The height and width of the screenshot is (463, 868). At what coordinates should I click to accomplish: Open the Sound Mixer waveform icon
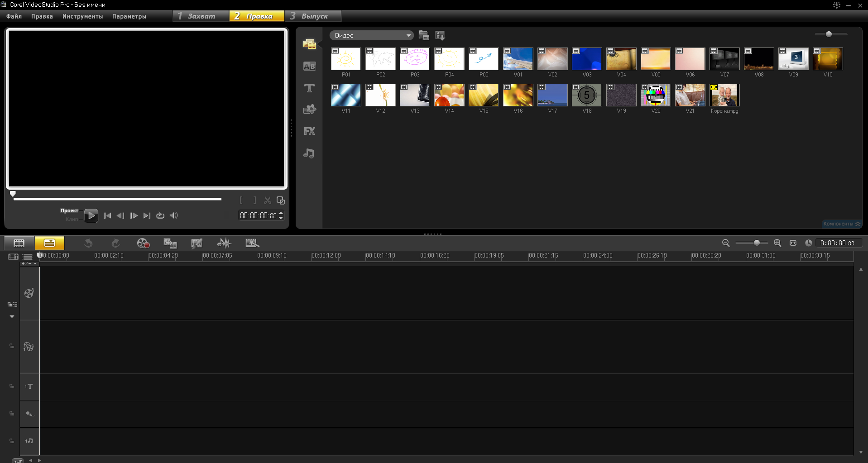(224, 243)
